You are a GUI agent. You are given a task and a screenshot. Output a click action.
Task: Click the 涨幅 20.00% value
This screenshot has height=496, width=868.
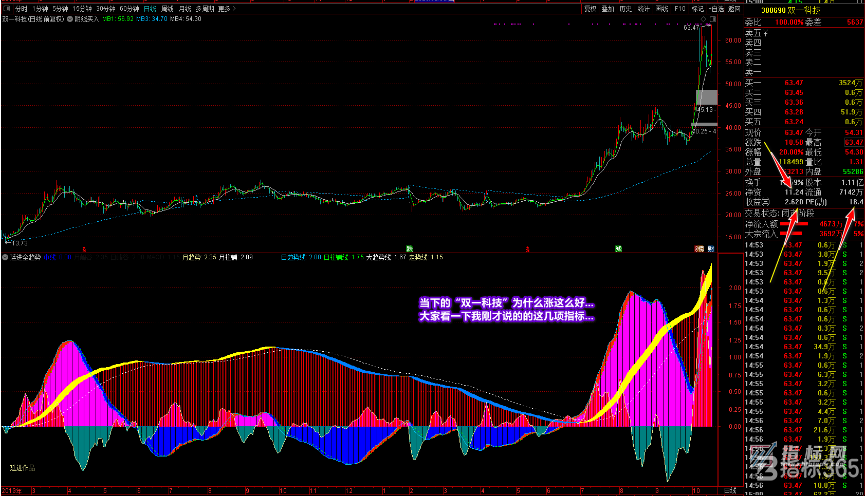pyautogui.click(x=792, y=152)
